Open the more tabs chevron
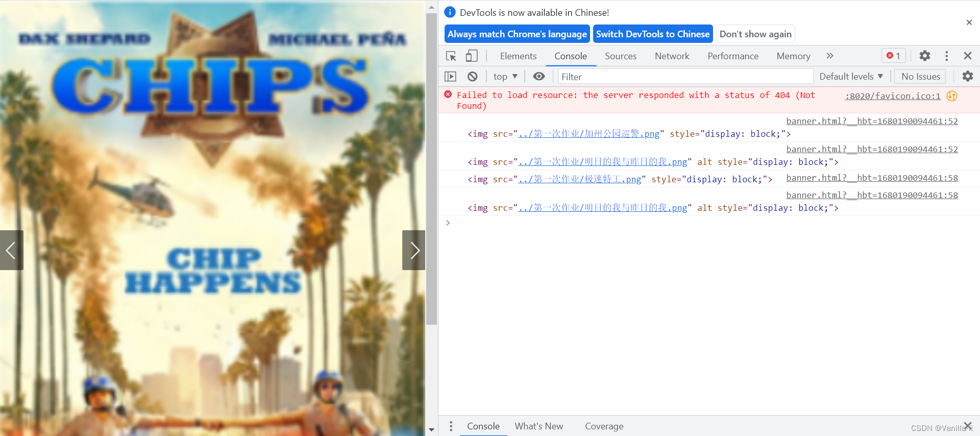Screen dimensions: 980x436 830,56
